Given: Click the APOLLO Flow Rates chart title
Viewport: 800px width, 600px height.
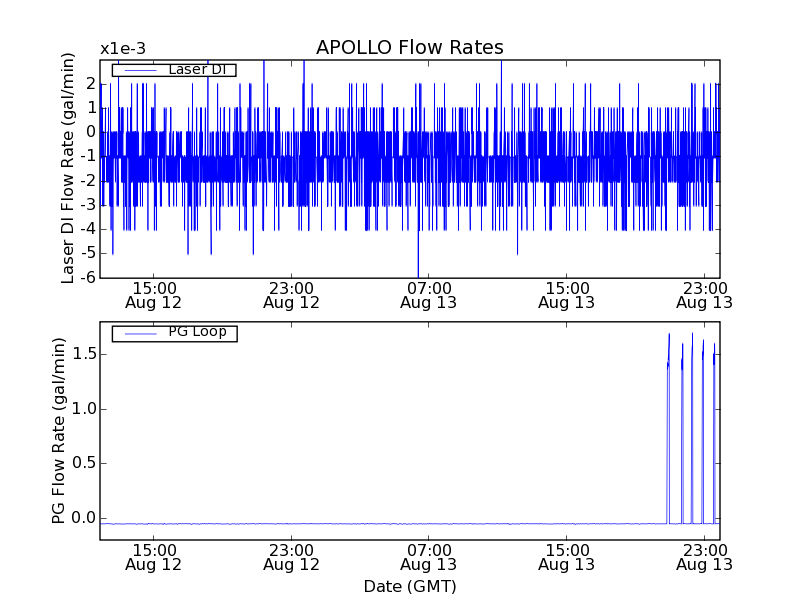Looking at the screenshot, I should pyautogui.click(x=409, y=48).
